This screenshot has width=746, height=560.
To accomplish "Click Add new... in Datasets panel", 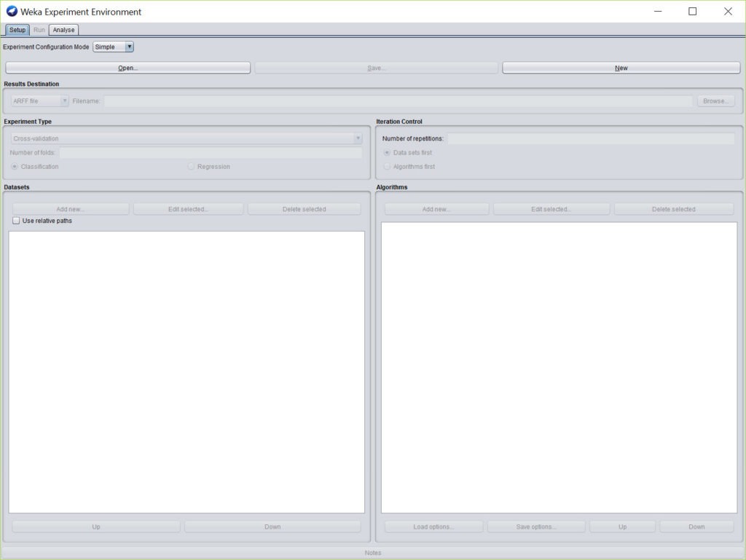I will tap(71, 209).
